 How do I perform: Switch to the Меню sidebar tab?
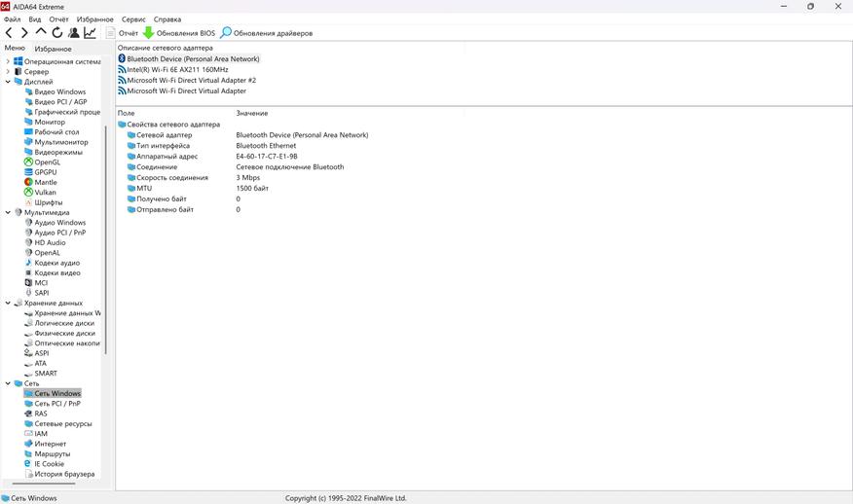(x=15, y=48)
